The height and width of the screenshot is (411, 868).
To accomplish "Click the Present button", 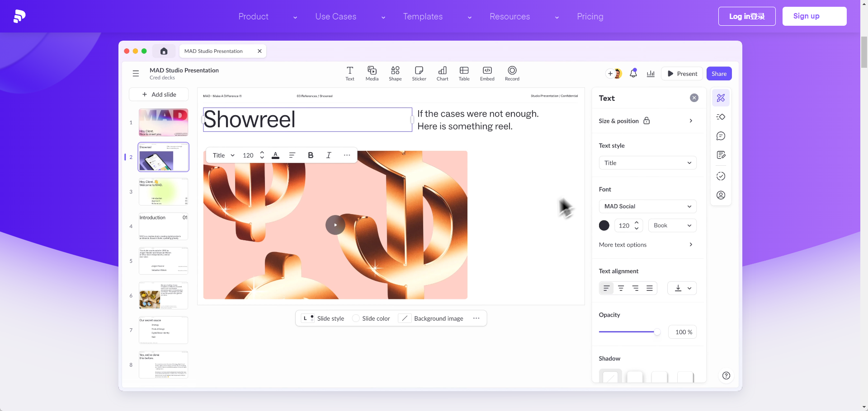I will [682, 74].
